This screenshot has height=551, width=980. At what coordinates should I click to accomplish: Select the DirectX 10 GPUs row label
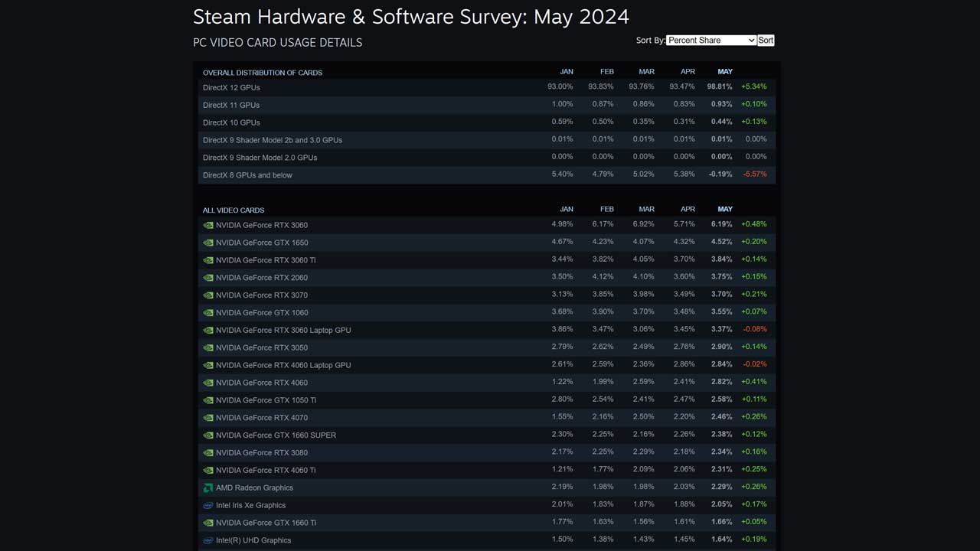click(231, 122)
